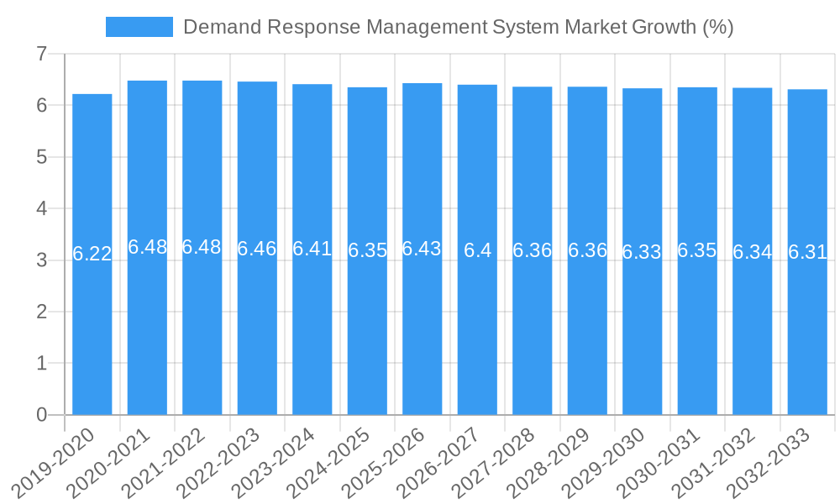Click the 2021-2022 x-axis label
840x504 pixels.
(x=164, y=464)
